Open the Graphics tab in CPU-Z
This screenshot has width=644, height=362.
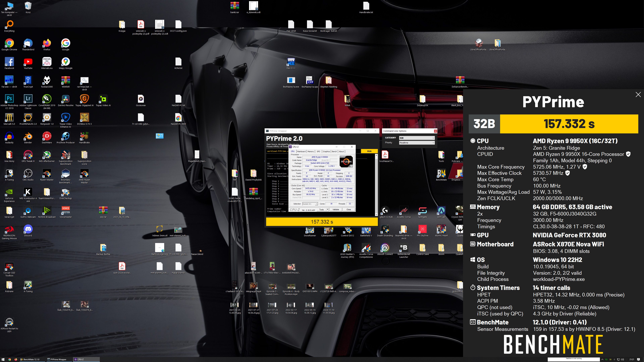pyautogui.click(x=326, y=151)
